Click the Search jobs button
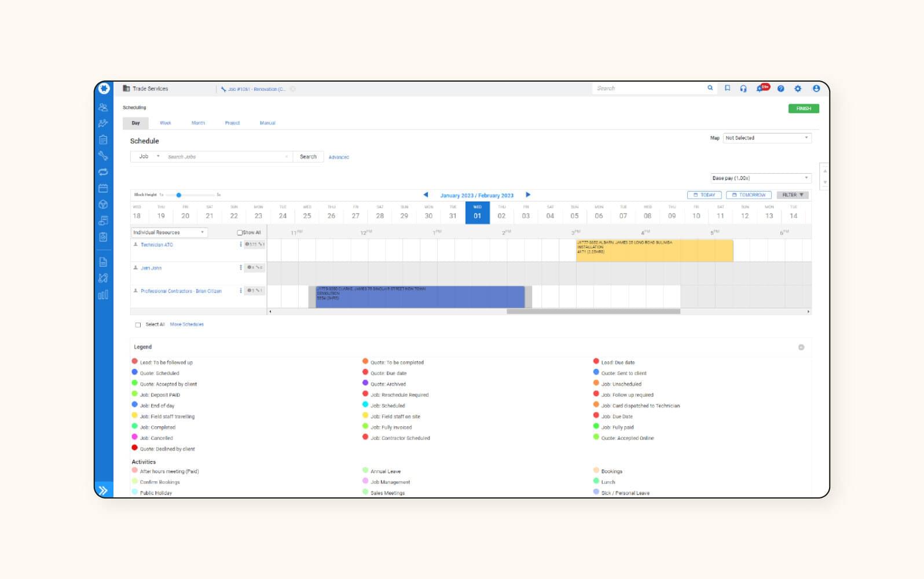The width and height of the screenshot is (924, 579). tap(308, 156)
